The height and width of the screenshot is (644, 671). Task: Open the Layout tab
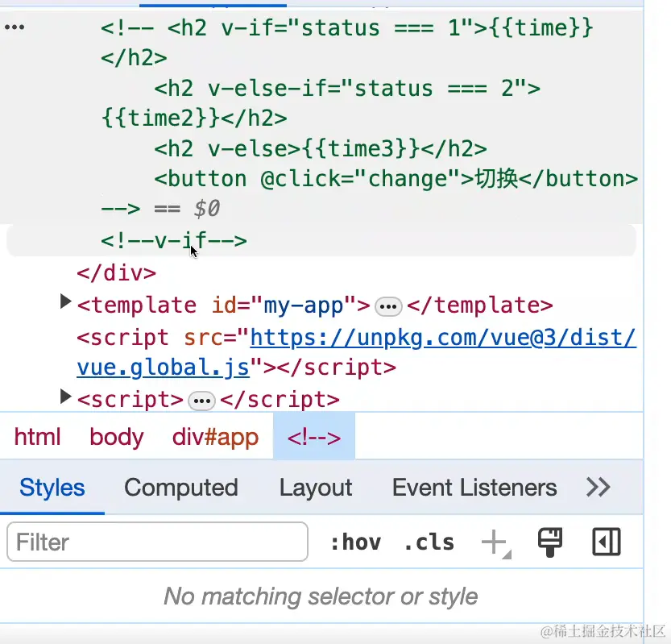(x=315, y=488)
